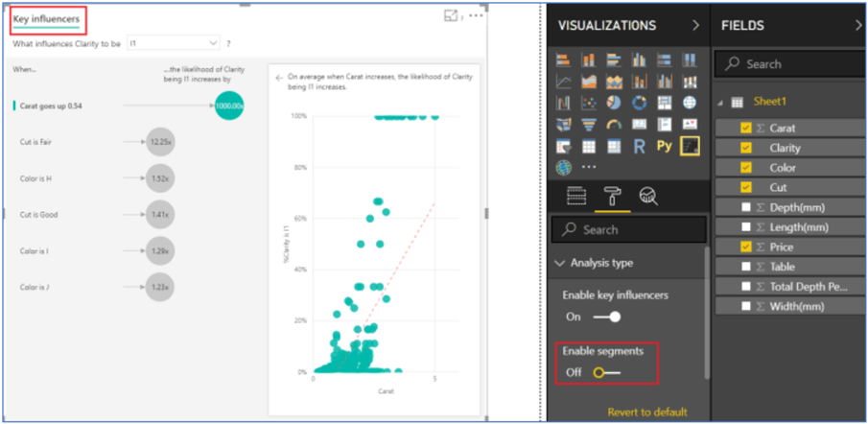
Task: Uncheck the Clarity field checkbox
Action: [x=745, y=148]
